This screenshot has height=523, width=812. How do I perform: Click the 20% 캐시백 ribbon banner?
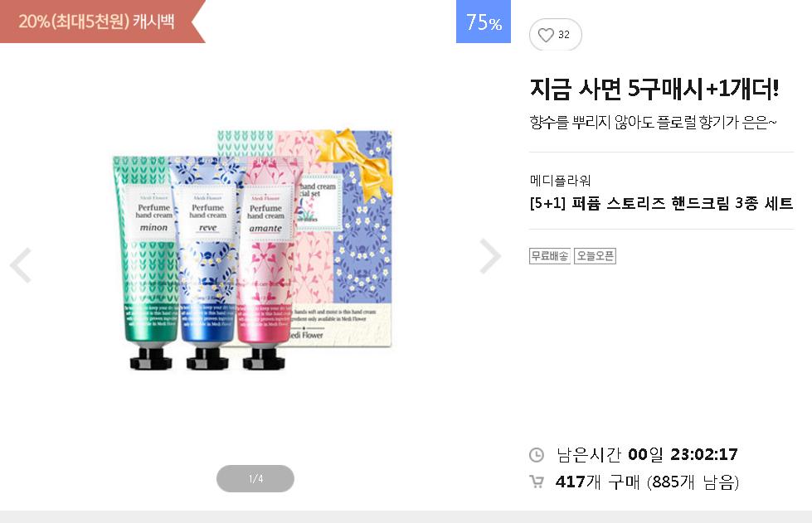point(97,22)
